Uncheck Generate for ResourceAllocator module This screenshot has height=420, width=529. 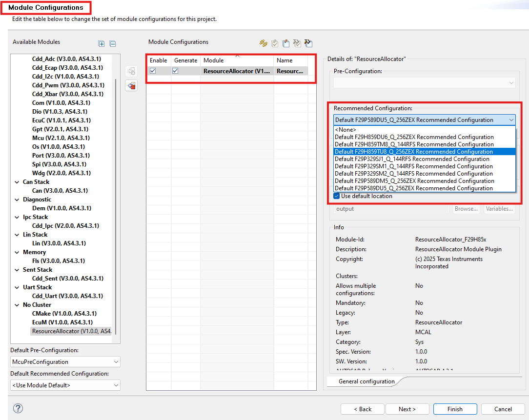click(175, 71)
